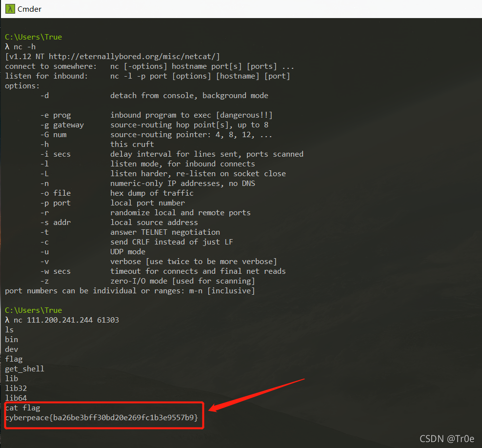Click the Cmder lambda icon in title bar

coord(10,9)
